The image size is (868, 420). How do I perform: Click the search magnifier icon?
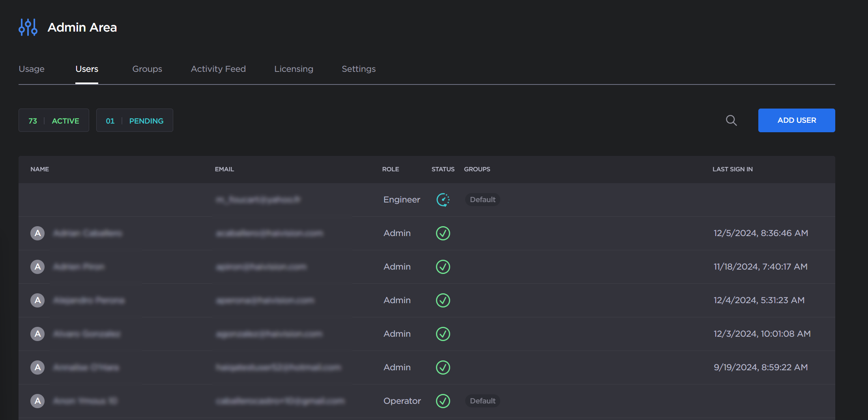tap(731, 120)
